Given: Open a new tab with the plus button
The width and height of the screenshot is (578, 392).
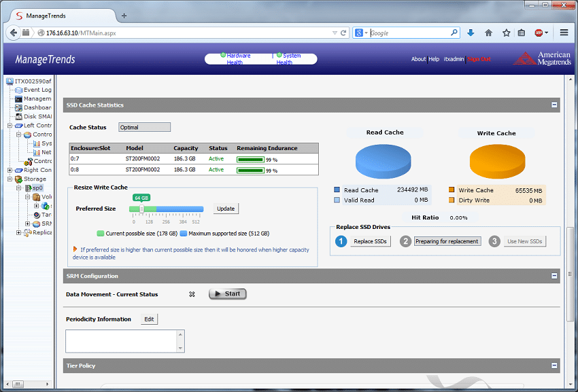Looking at the screenshot, I should pyautogui.click(x=124, y=16).
